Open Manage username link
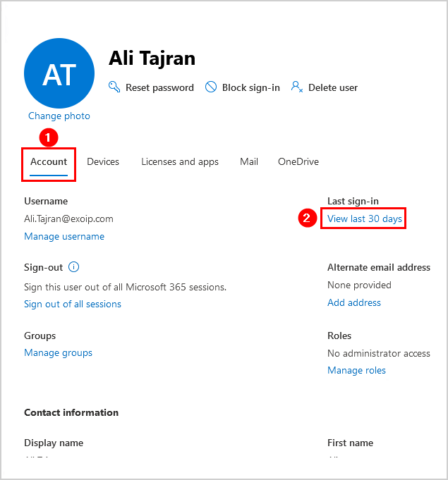The width and height of the screenshot is (448, 480). click(64, 236)
